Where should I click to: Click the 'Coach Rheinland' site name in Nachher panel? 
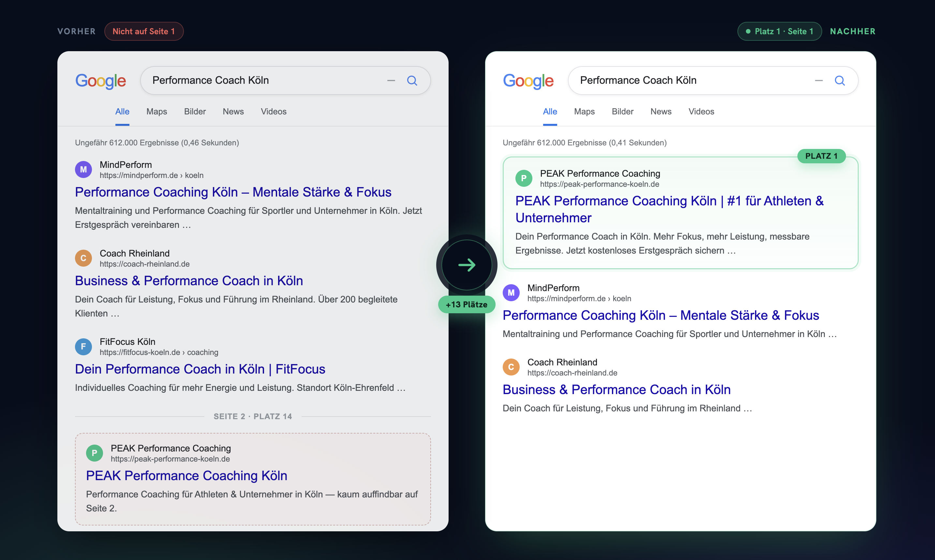(x=562, y=362)
